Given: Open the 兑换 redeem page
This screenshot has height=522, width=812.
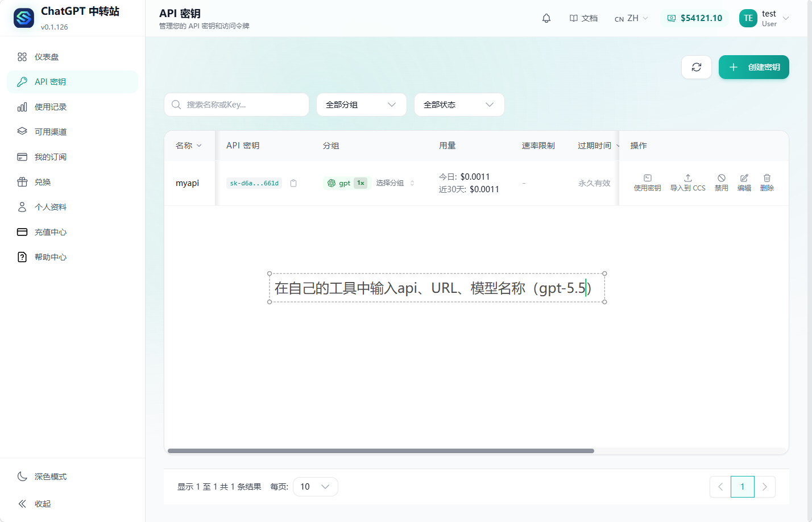Looking at the screenshot, I should 73,182.
